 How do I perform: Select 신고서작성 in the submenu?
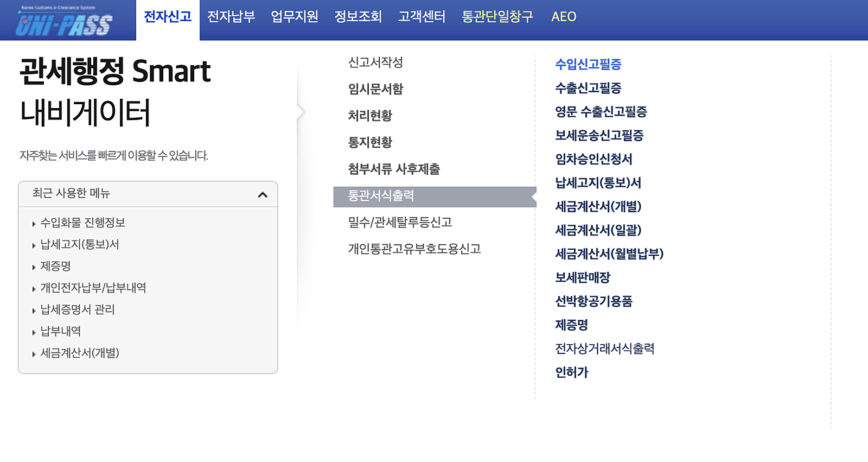375,62
